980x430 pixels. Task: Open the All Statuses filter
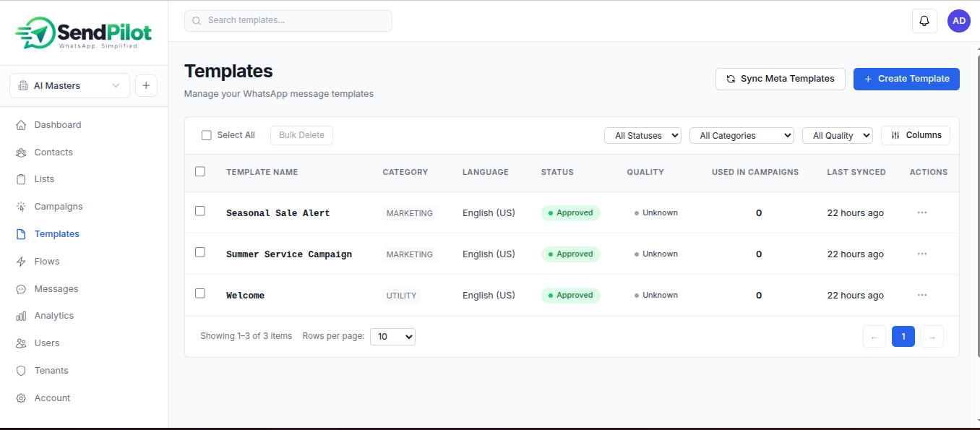point(642,135)
